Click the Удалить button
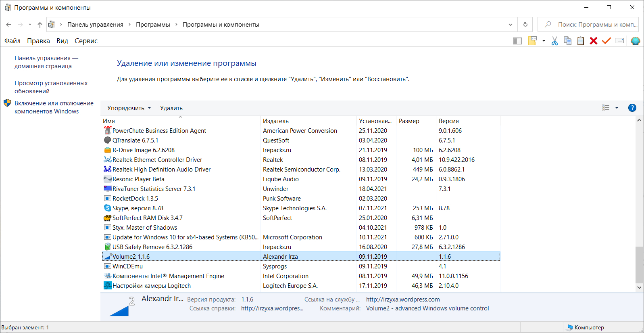The width and height of the screenshot is (644, 333). point(171,108)
